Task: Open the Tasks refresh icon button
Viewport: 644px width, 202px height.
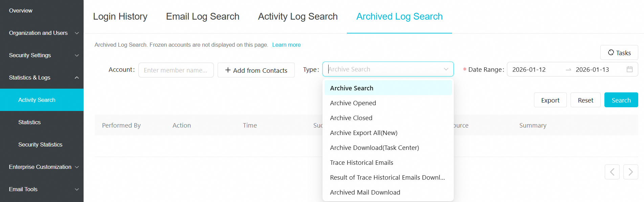Action: point(619,53)
